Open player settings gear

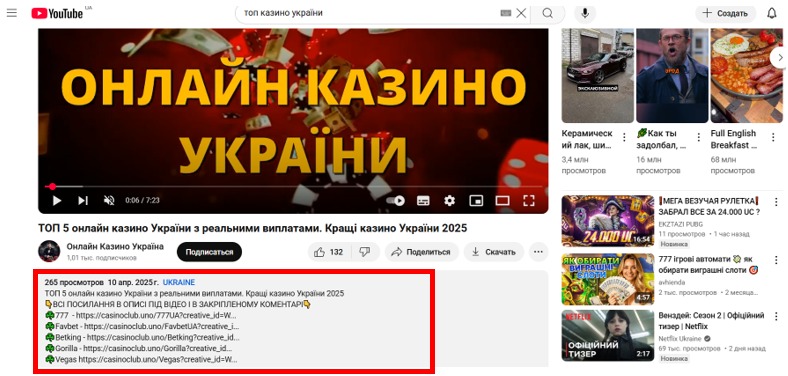coord(449,201)
